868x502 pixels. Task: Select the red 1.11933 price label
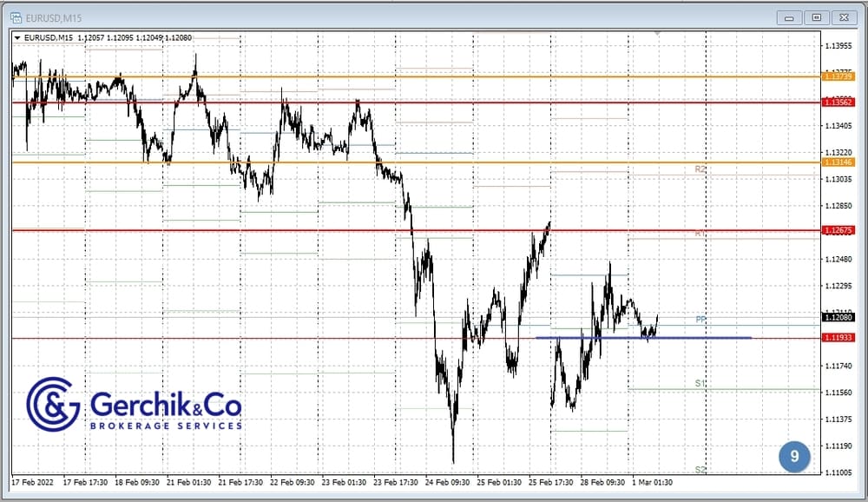[838, 338]
